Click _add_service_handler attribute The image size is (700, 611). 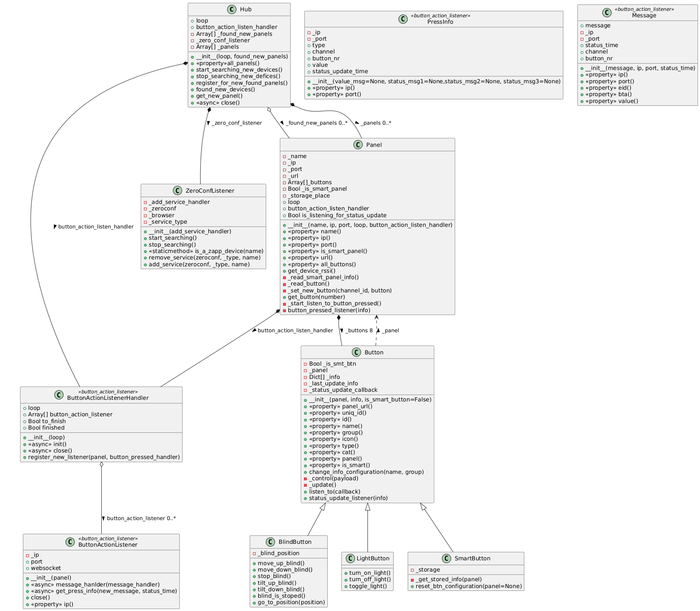click(x=179, y=202)
